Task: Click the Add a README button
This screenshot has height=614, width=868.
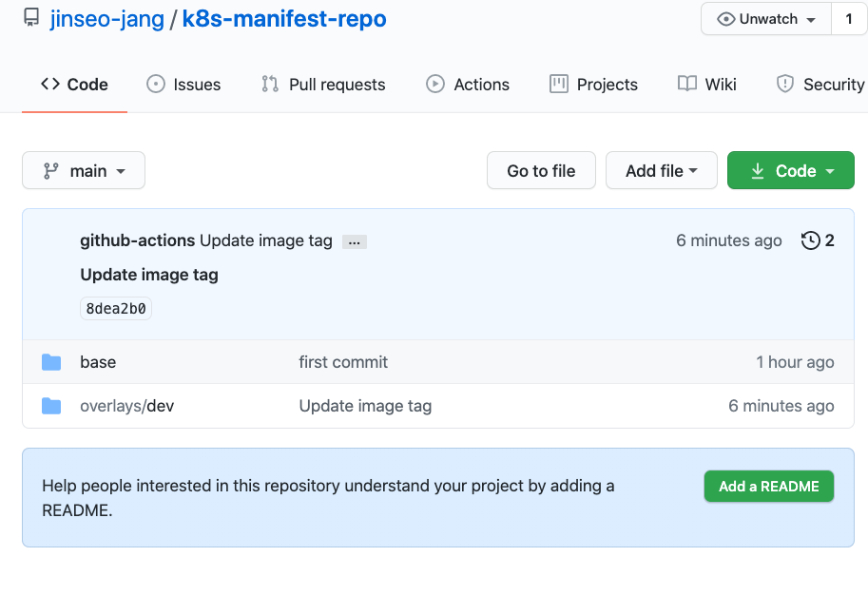Action: pos(769,486)
